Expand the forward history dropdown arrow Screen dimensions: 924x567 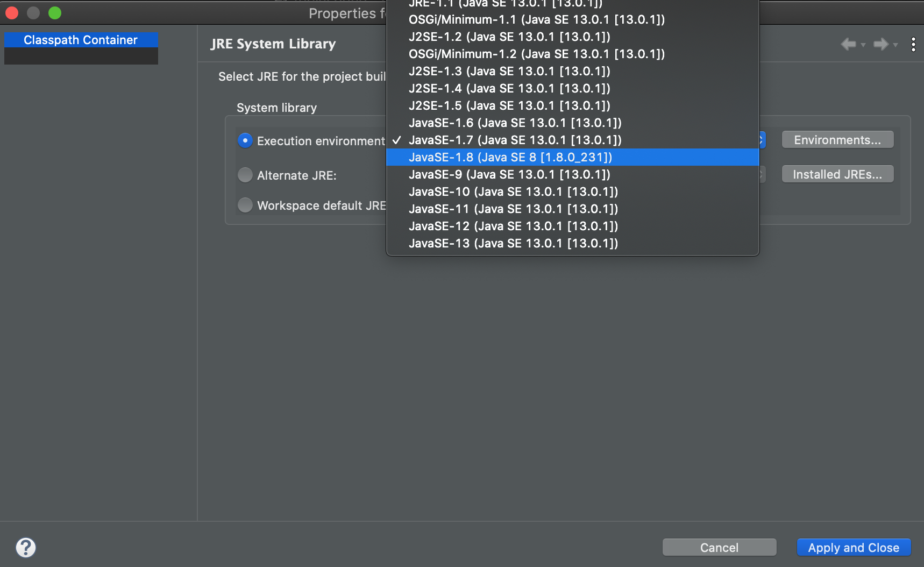click(x=895, y=45)
